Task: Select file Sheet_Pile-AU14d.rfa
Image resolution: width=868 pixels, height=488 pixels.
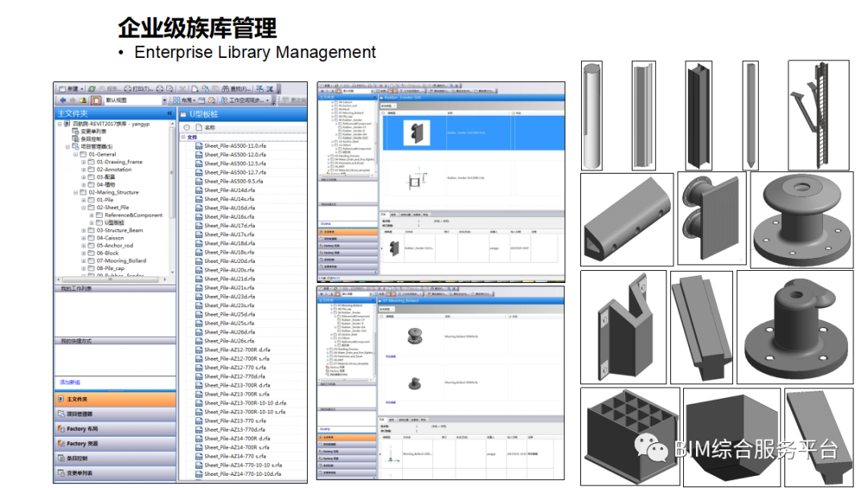Action: (229, 190)
